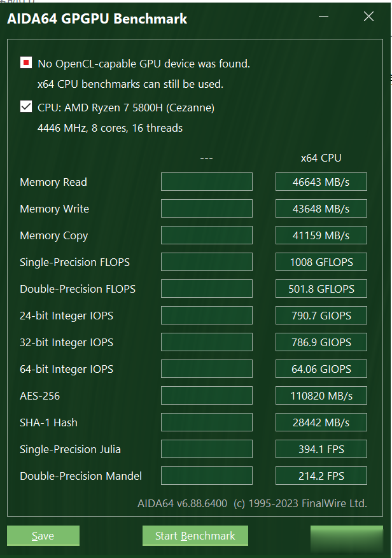Click the Double-Precision FLOPS label

pos(78,289)
